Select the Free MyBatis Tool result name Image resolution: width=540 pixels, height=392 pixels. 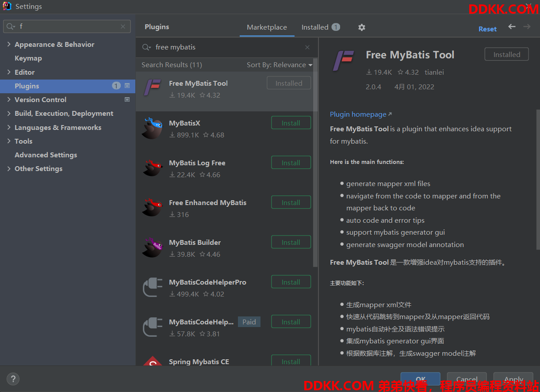point(198,83)
